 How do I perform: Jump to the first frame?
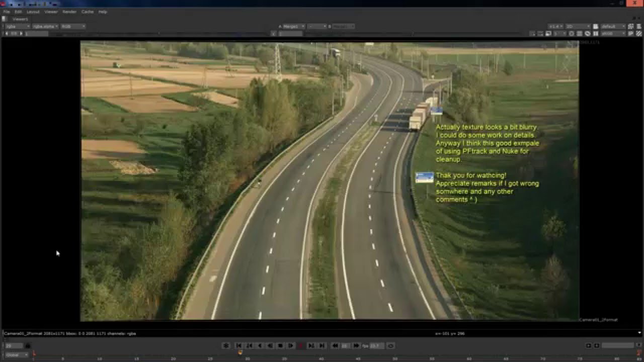(239, 345)
